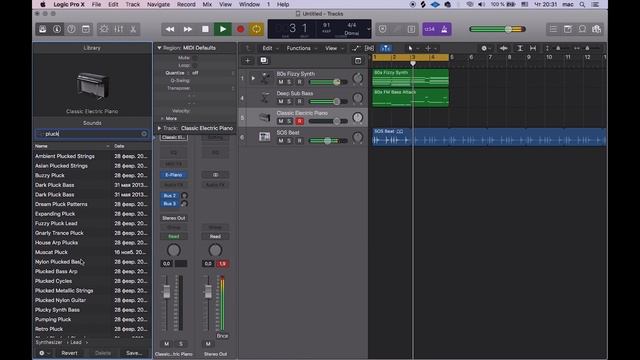640x360 pixels.
Task: Open the Loop Browser button
Action: pos(582,29)
